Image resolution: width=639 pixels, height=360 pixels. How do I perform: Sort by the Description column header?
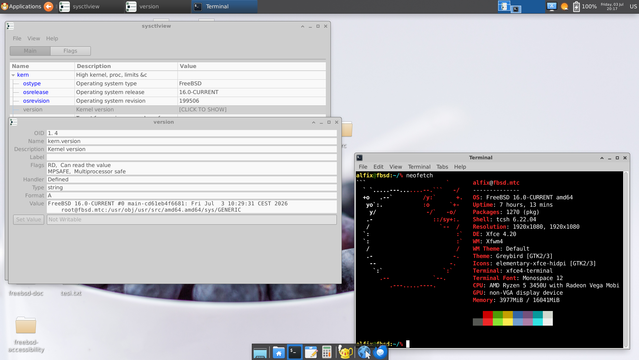coord(126,66)
